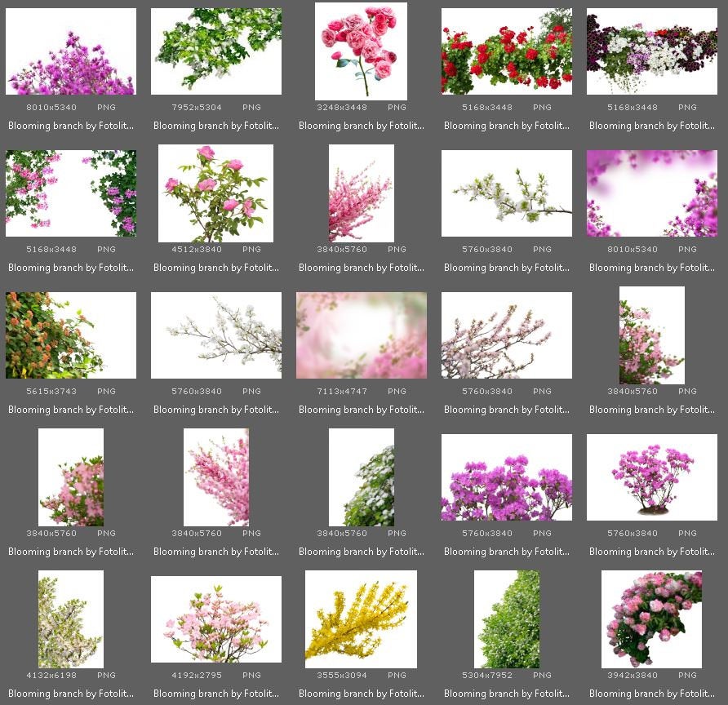This screenshot has height=705, width=728.
Task: Click the 4132x6198 dimensions label
Action: click(51, 676)
